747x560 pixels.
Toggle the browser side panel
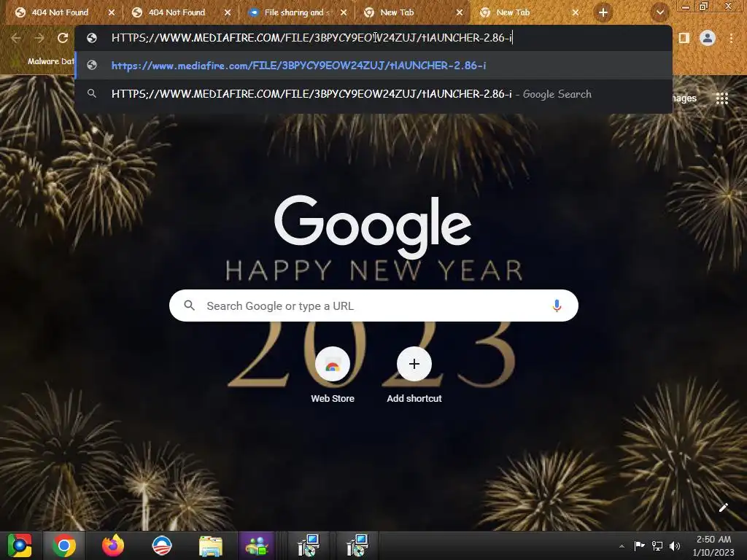click(x=684, y=38)
